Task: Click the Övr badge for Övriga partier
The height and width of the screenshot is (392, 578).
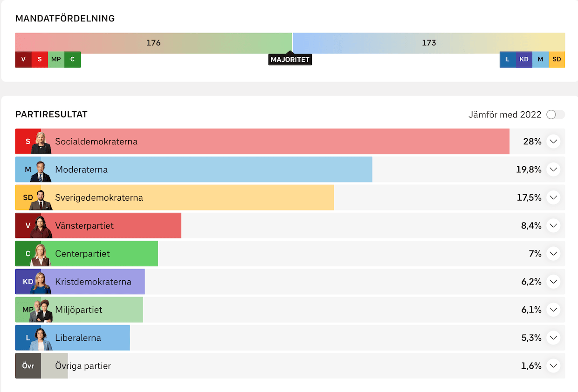Action: point(28,365)
